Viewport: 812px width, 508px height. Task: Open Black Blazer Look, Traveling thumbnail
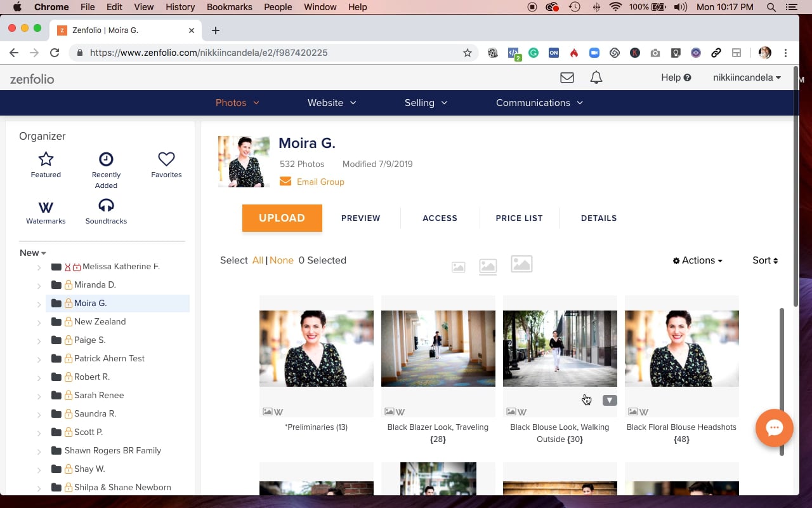tap(438, 349)
